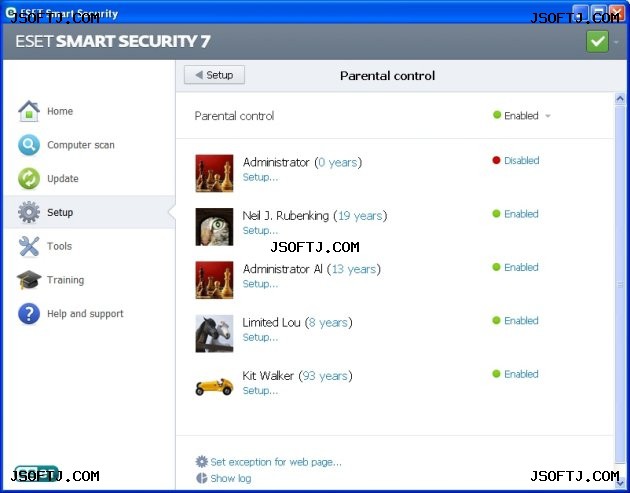This screenshot has width=630, height=493.
Task: Click the Tools wrench icon
Action: pyautogui.click(x=29, y=246)
